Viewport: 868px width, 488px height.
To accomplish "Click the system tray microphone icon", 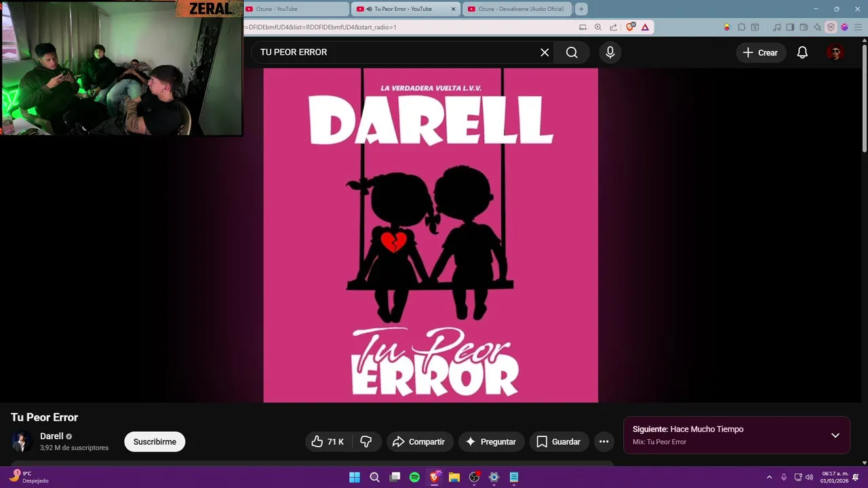I will click(x=784, y=477).
